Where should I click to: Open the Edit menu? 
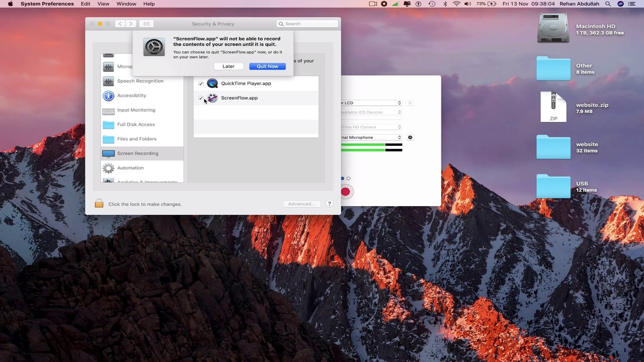[x=86, y=4]
